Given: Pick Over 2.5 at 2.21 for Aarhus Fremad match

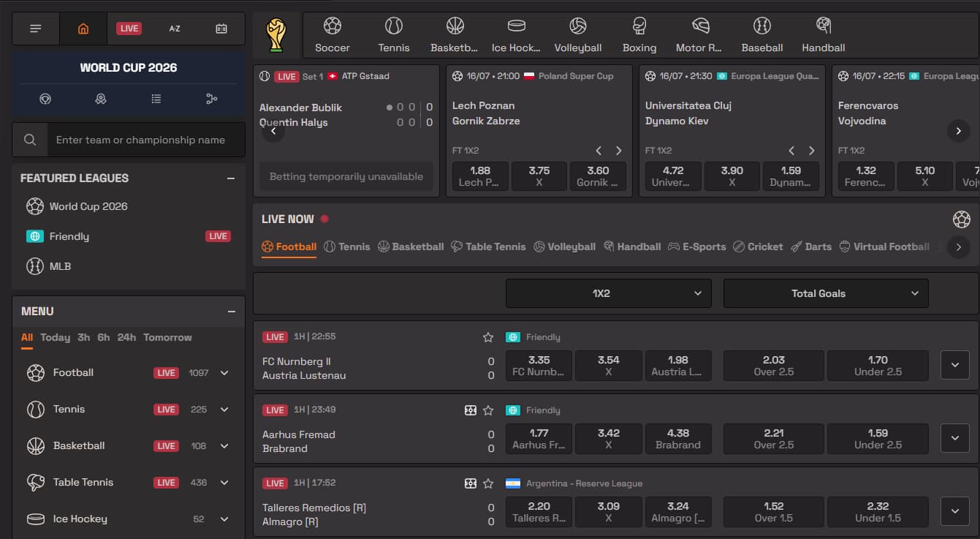Looking at the screenshot, I should [x=774, y=438].
